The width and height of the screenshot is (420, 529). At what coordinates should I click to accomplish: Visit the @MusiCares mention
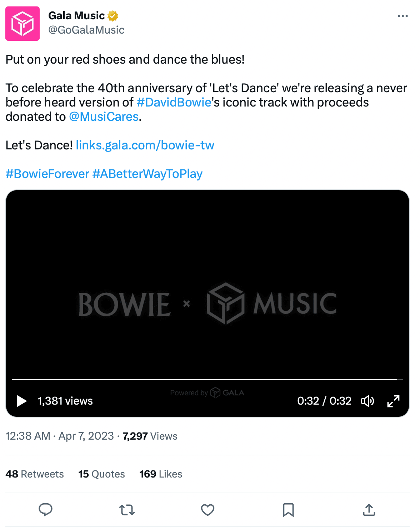[104, 117]
